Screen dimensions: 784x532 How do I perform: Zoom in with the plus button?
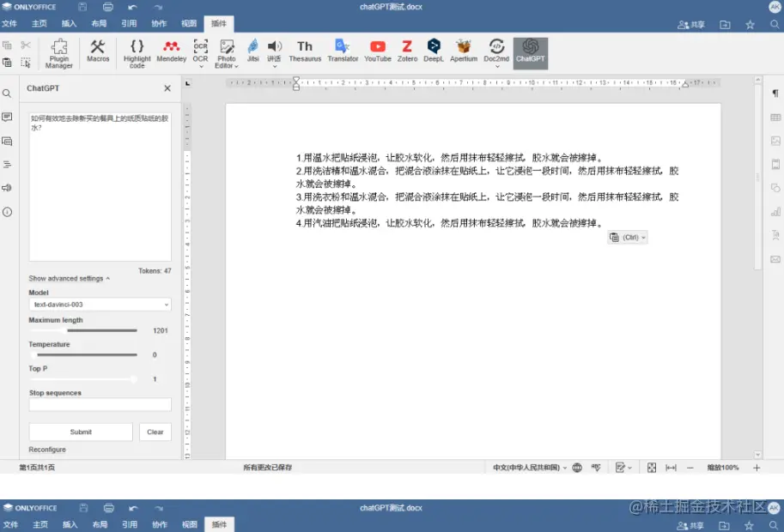pyautogui.click(x=757, y=468)
